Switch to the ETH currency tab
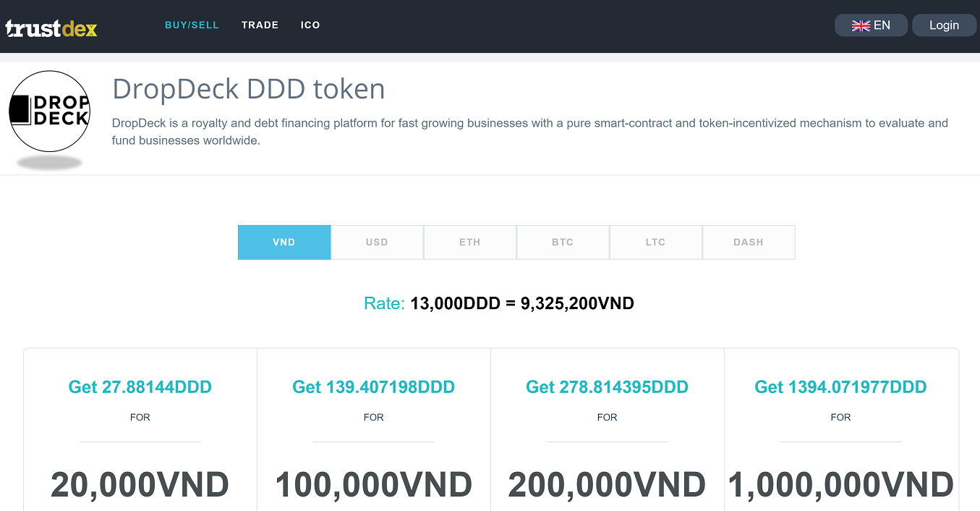The height and width of the screenshot is (511, 980). tap(470, 242)
